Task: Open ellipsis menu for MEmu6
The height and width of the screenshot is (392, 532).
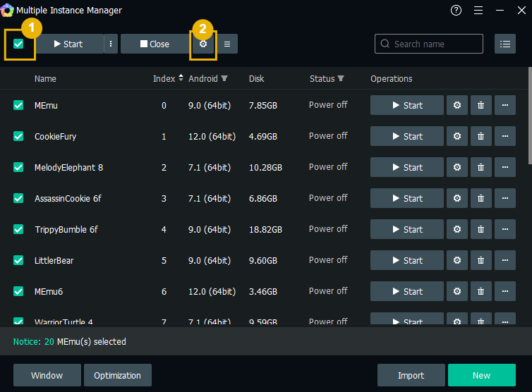Action: pos(505,291)
